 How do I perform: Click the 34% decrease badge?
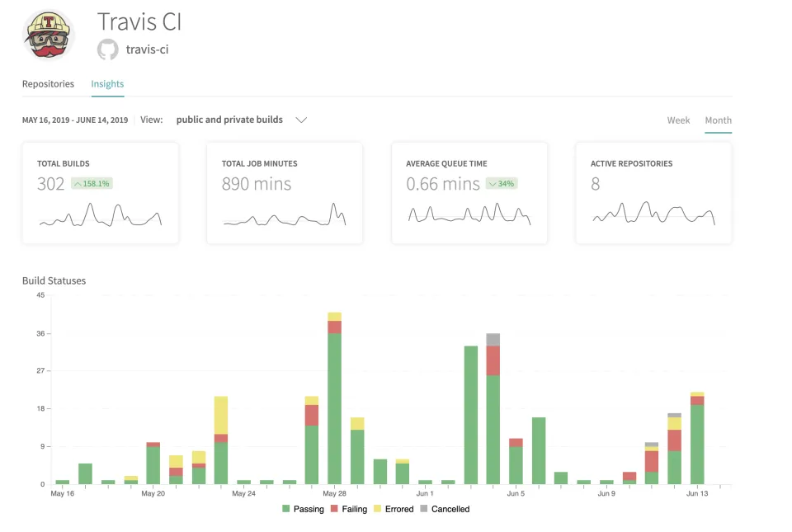point(502,184)
